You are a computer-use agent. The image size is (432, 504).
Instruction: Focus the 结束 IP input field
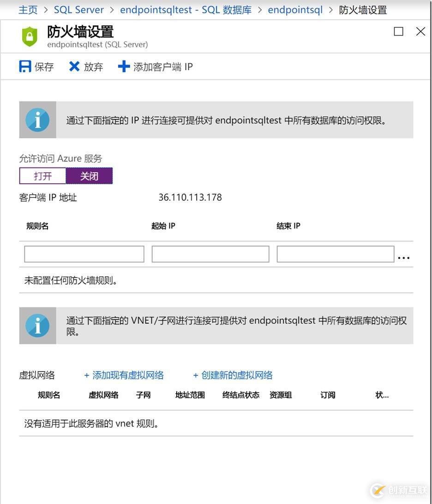point(336,254)
